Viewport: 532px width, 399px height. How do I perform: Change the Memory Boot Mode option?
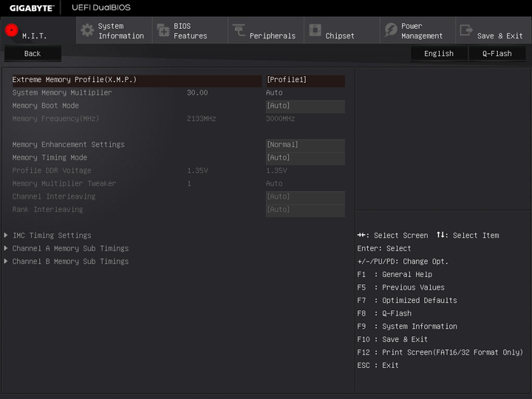[x=304, y=106]
